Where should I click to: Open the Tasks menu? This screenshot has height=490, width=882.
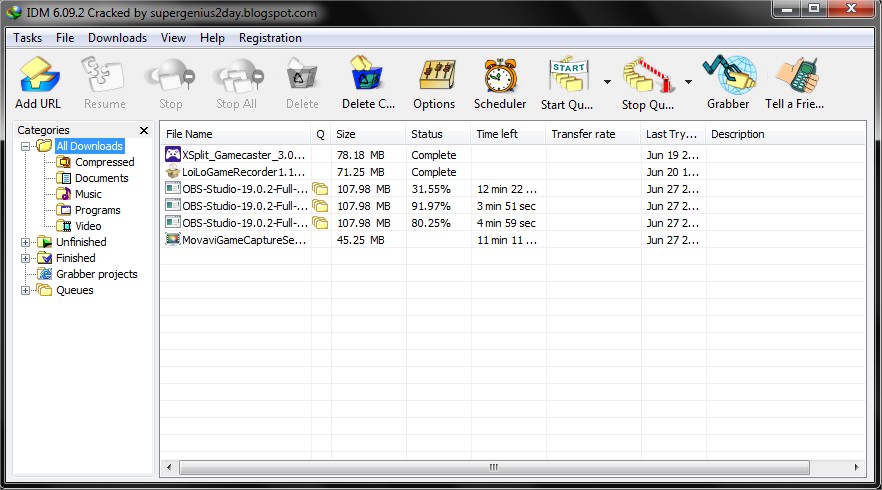pyautogui.click(x=28, y=38)
